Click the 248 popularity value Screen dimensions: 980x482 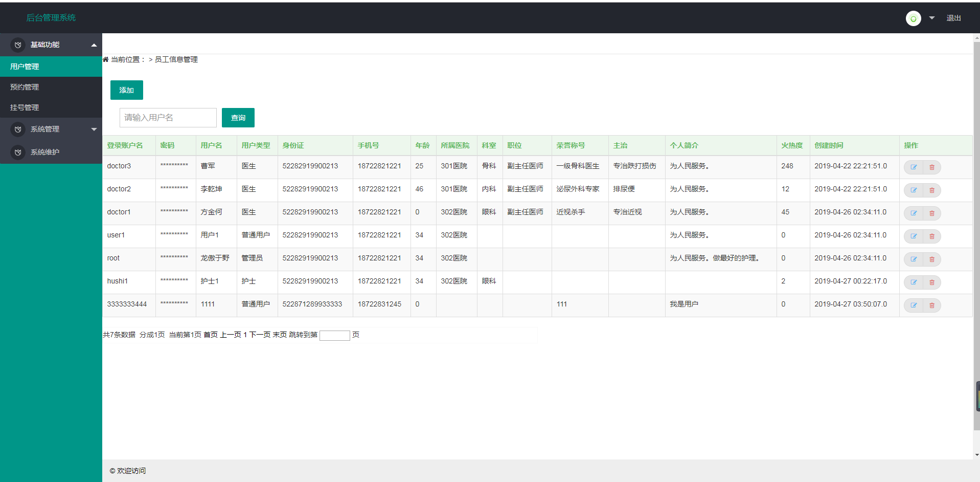tap(787, 166)
